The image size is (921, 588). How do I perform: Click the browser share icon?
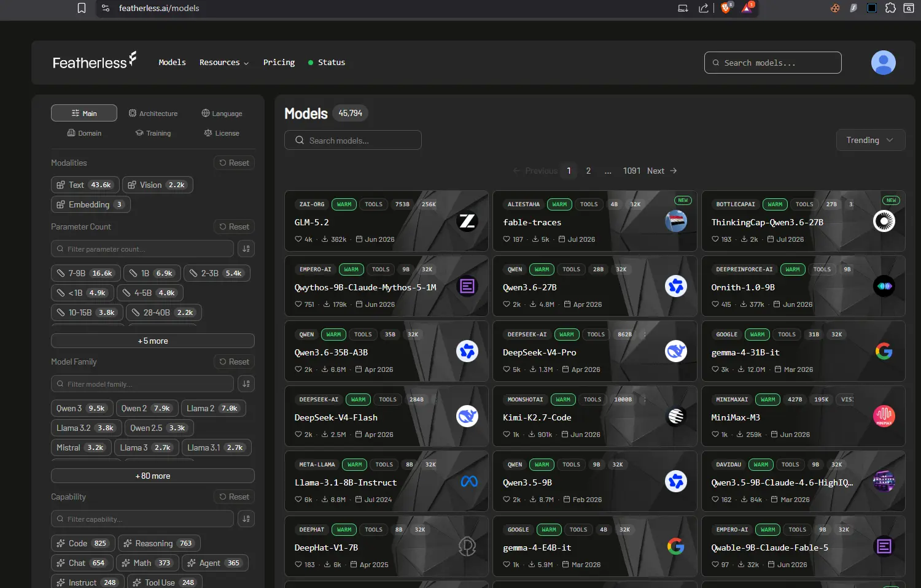coord(704,8)
